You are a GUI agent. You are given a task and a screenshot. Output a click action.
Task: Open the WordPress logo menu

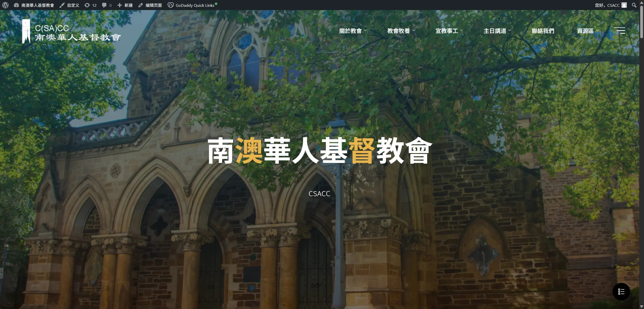(x=5, y=5)
